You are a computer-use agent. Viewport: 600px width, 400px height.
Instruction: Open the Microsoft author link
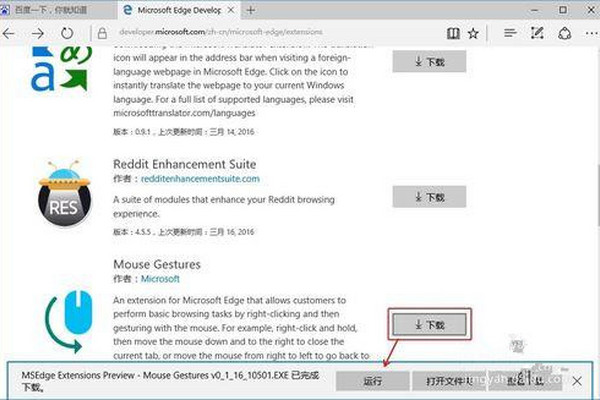160,279
